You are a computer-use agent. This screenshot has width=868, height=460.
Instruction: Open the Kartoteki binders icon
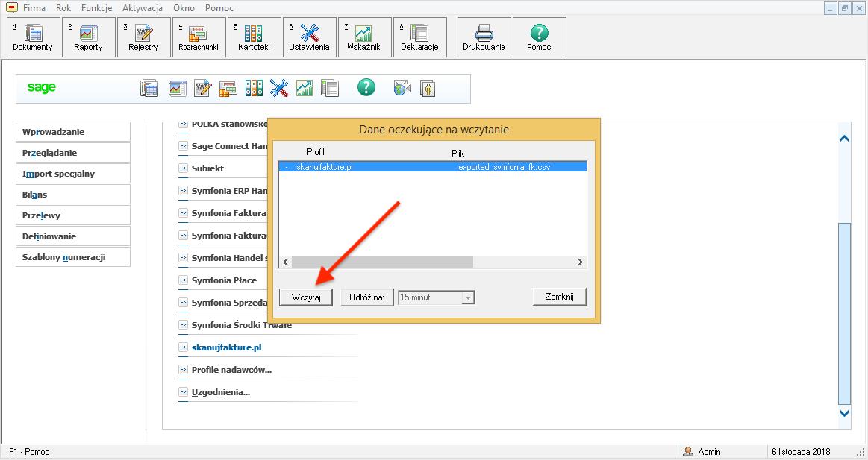tap(254, 37)
